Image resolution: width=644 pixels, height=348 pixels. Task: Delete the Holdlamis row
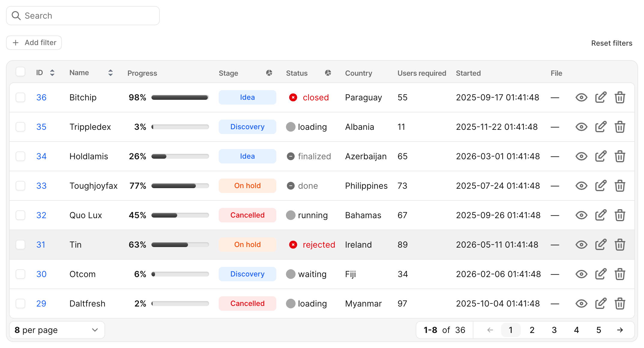pos(620,156)
